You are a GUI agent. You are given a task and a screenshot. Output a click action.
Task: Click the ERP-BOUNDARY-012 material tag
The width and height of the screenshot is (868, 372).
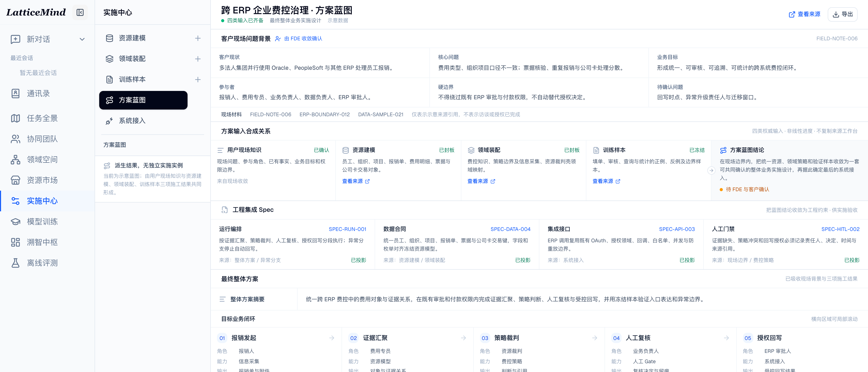(x=324, y=114)
